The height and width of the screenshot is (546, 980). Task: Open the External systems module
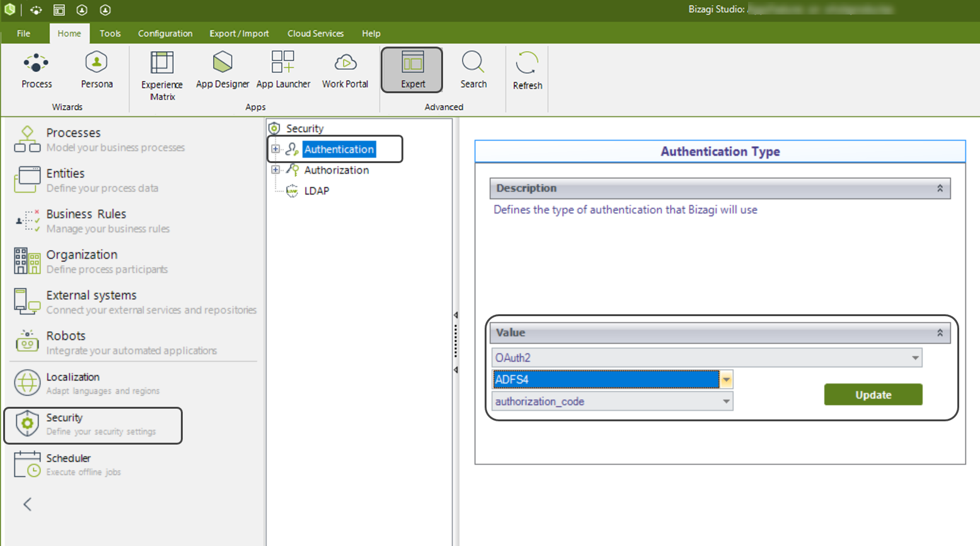click(134, 302)
